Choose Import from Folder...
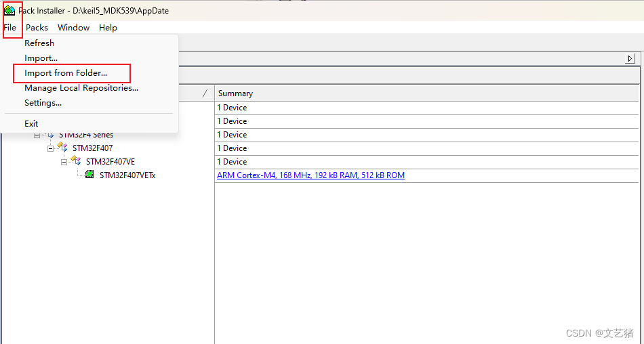The height and width of the screenshot is (344, 644). [x=66, y=73]
